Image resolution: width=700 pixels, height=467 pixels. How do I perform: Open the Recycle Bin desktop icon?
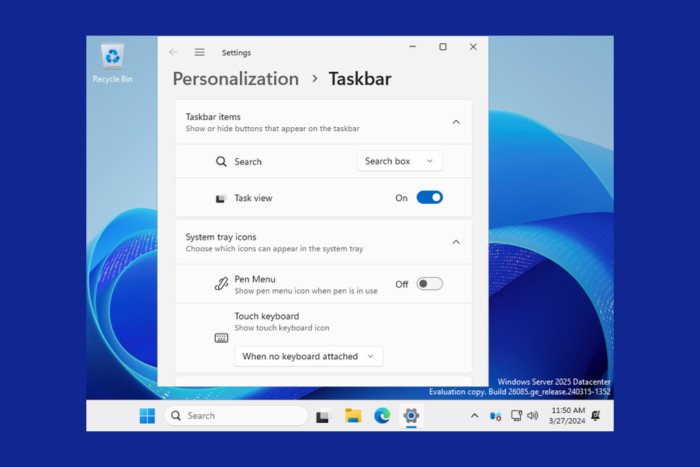click(112, 63)
